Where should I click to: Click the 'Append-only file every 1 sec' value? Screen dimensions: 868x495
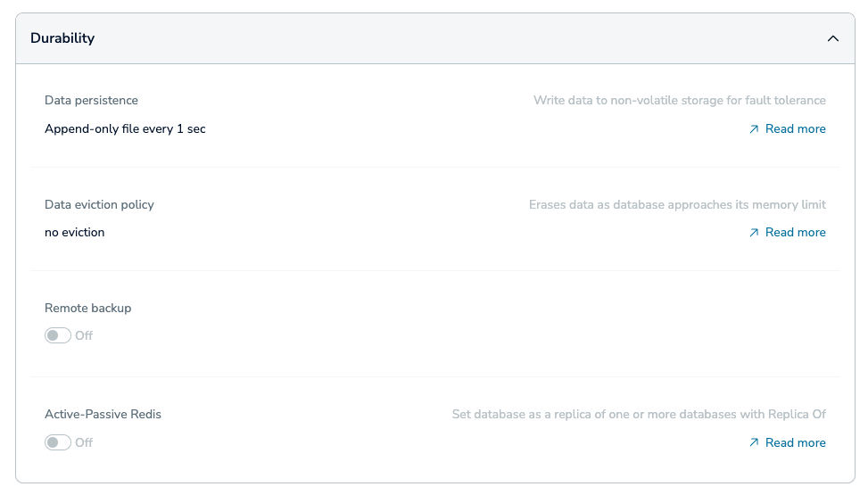click(125, 129)
